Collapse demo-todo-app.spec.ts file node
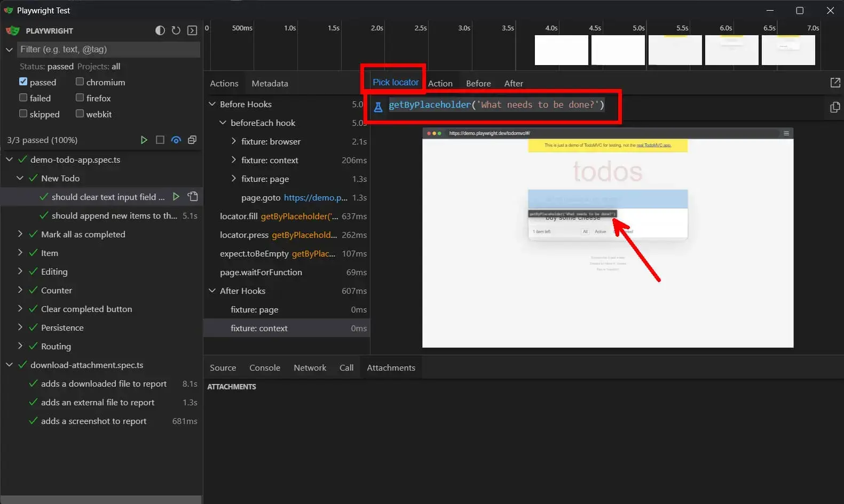 pyautogui.click(x=9, y=159)
